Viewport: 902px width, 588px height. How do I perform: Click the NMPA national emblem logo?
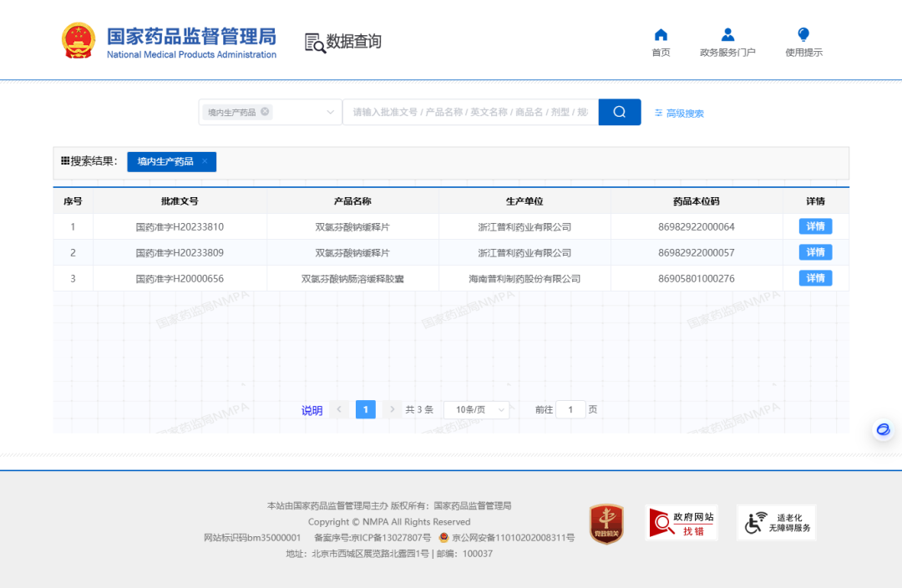click(x=79, y=40)
